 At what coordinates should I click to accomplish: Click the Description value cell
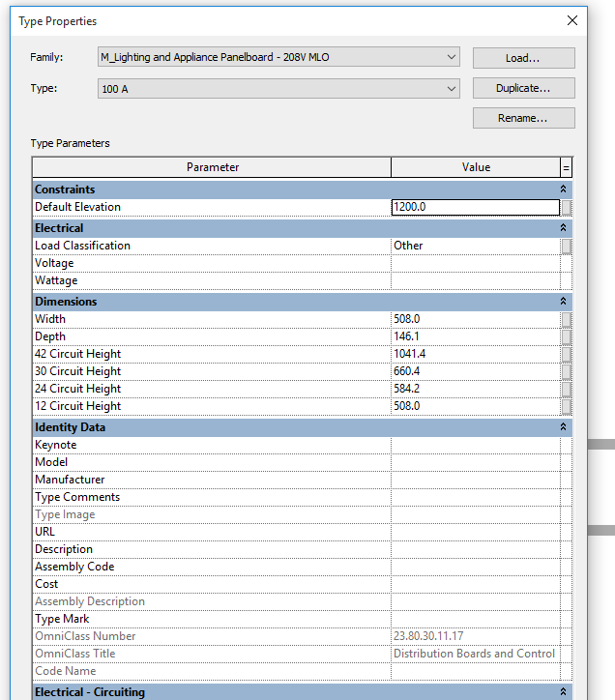(476, 549)
